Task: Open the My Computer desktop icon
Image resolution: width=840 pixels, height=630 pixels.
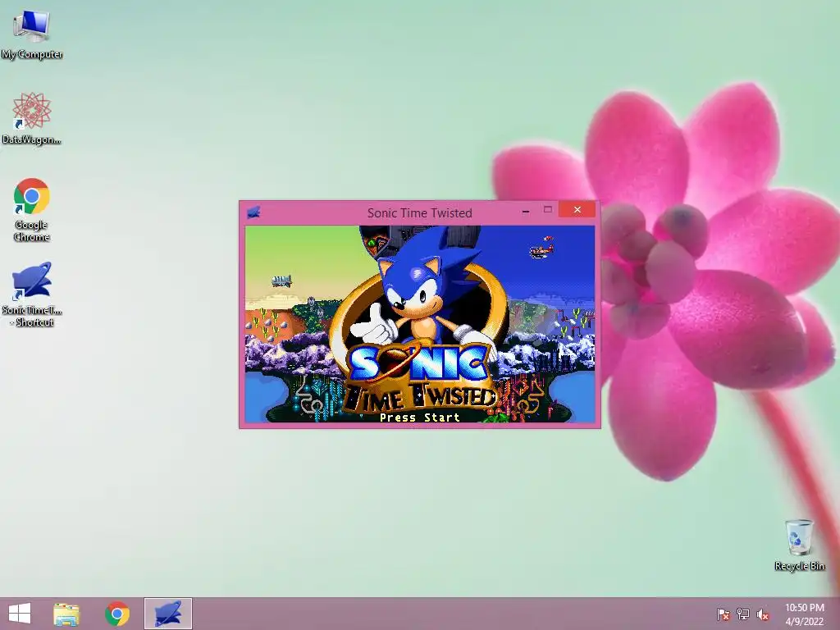Action: [32, 34]
